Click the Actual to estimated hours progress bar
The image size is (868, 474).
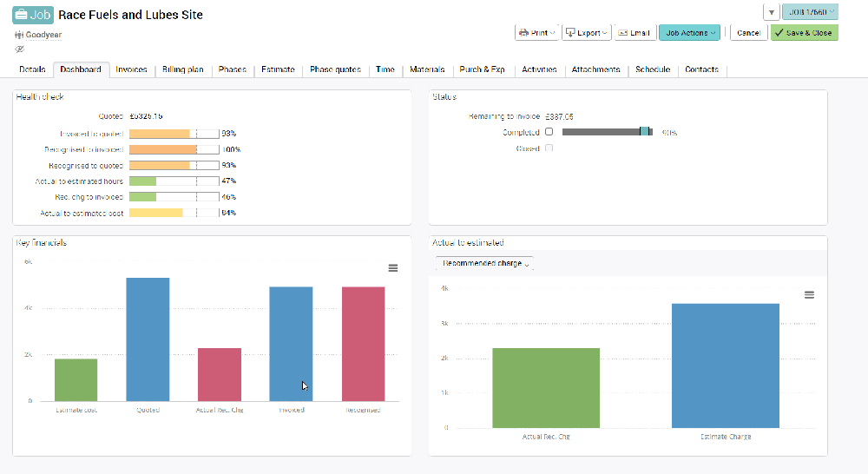click(x=174, y=181)
